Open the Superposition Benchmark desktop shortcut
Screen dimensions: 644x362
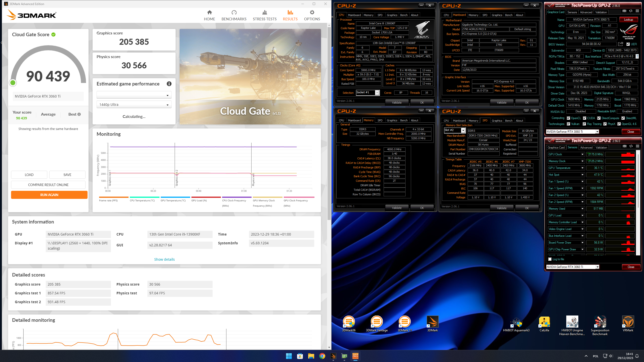pos(600,326)
